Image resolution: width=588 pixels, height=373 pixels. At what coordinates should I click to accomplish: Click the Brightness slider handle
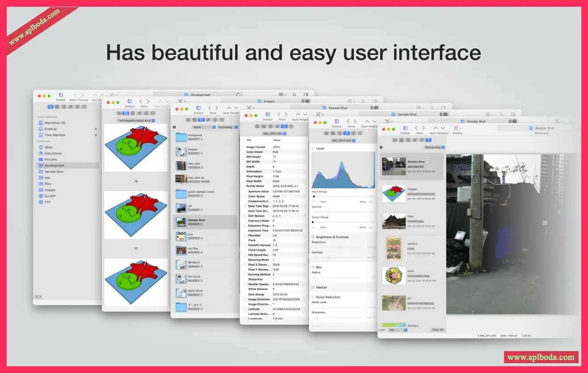[x=340, y=247]
